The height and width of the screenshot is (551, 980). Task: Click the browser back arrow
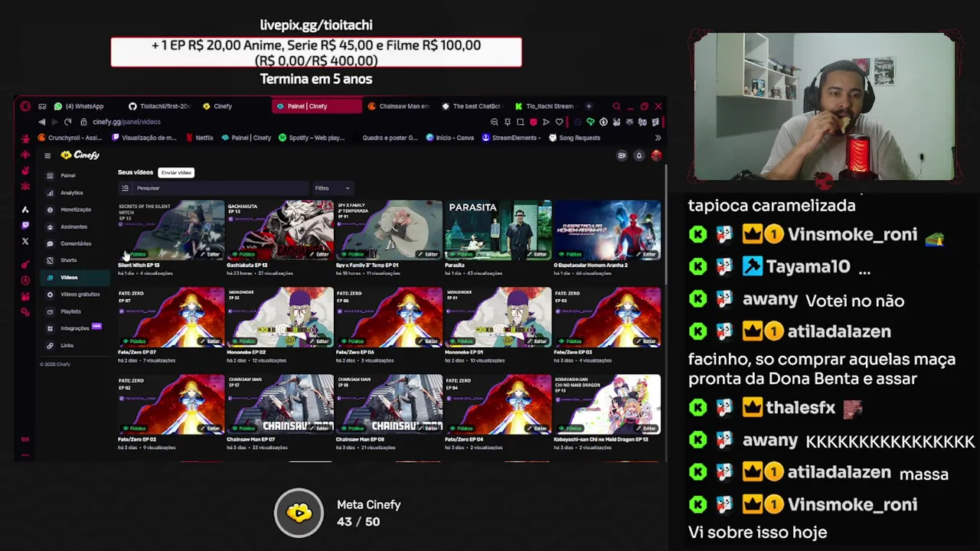click(42, 122)
